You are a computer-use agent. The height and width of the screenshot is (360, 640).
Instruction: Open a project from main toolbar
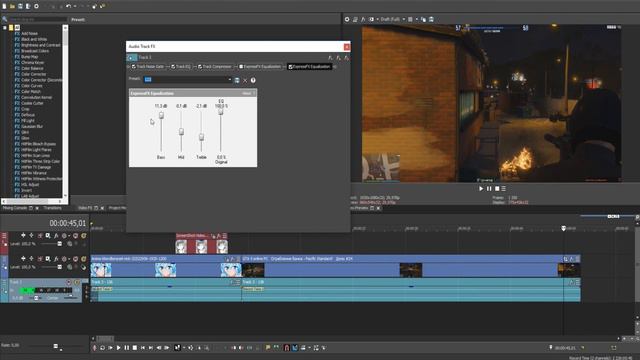point(12,6)
